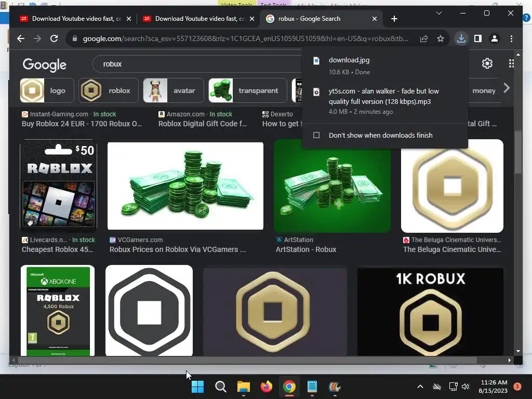Click the lock icon in the address bar
Screen dimensions: 532x399
click(x=75, y=38)
